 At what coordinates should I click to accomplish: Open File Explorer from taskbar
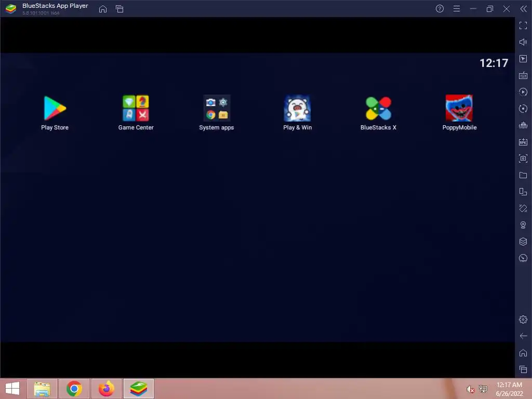(42, 389)
